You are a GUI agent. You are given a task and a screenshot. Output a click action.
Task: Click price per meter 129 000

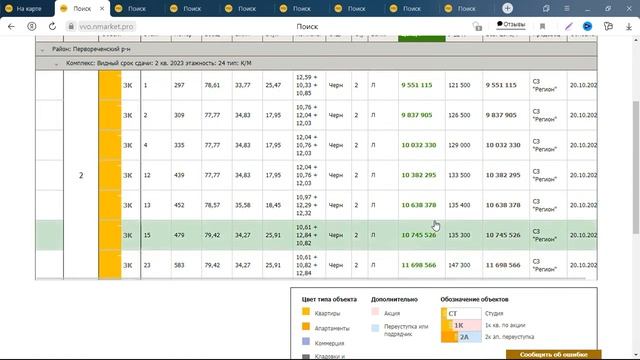coord(459,145)
